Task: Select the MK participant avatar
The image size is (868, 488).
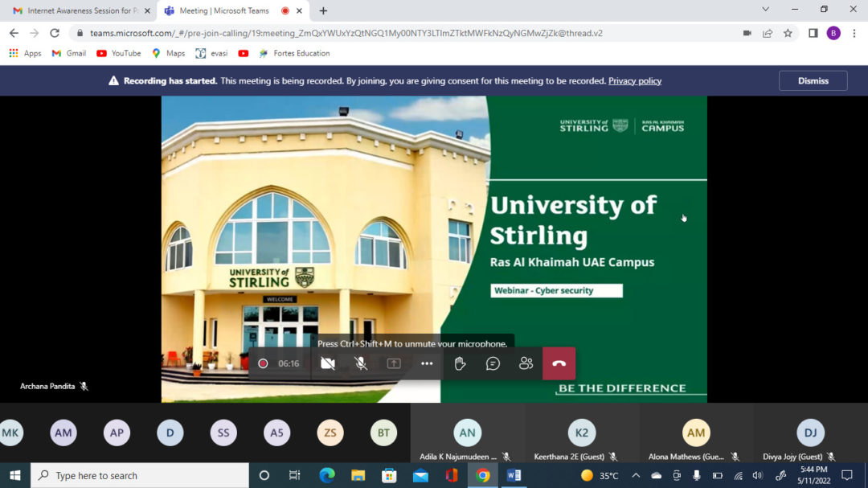Action: coord(10,433)
